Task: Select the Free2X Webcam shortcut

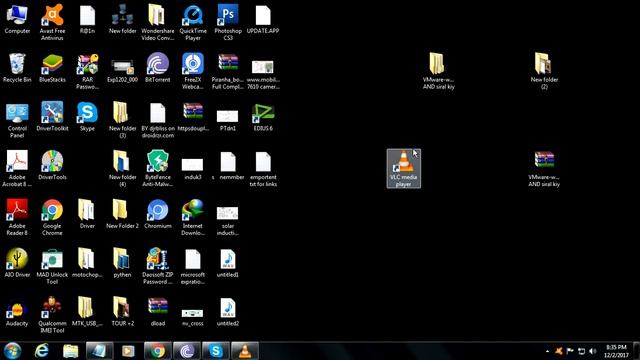Action: click(193, 71)
